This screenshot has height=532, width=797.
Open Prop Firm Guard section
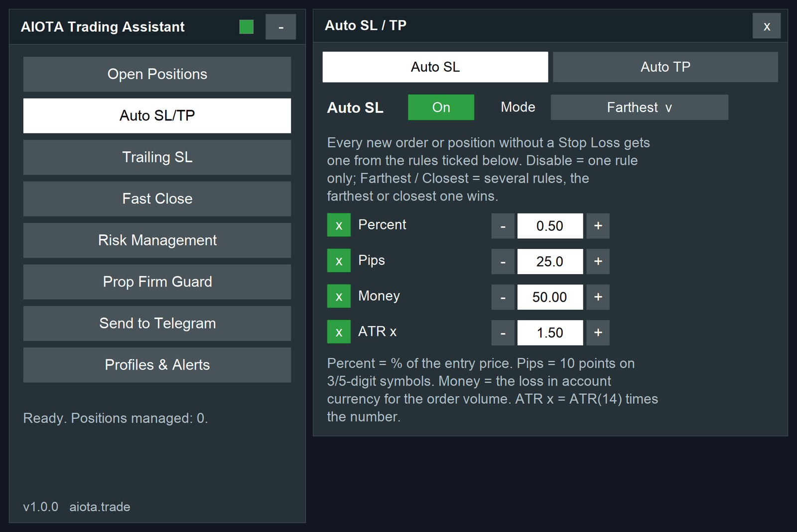(157, 282)
